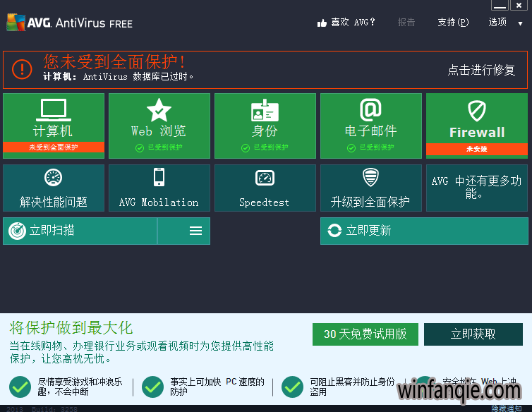Click 立即更新 to update now
This screenshot has height=412, width=532.
tap(424, 231)
